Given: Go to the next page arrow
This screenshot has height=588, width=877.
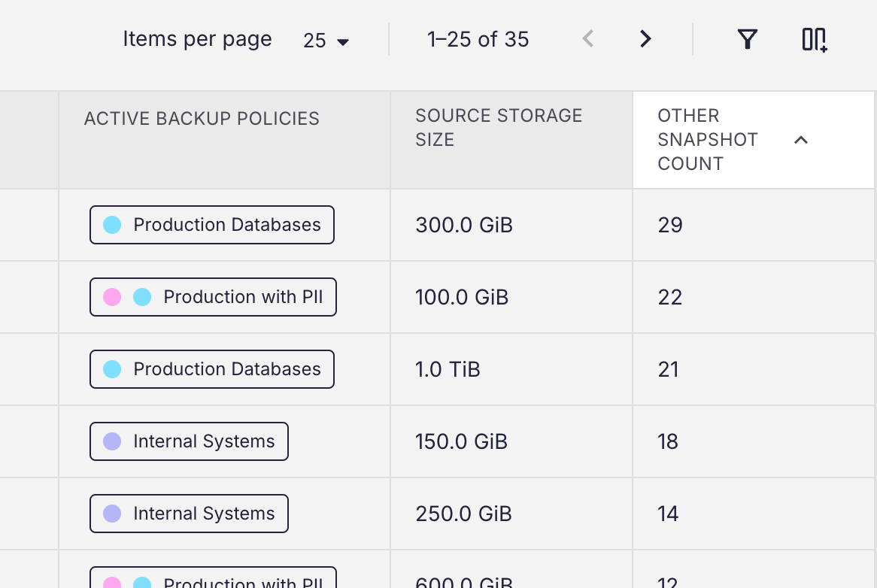Looking at the screenshot, I should click(645, 39).
